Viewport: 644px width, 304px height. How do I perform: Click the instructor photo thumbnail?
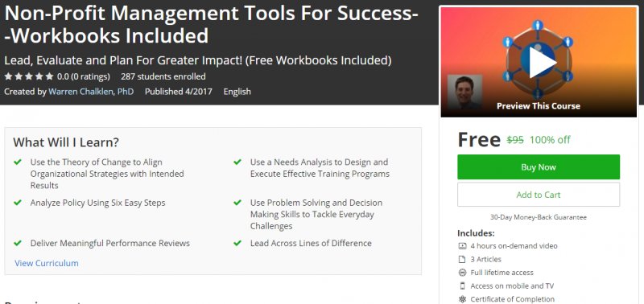point(464,92)
